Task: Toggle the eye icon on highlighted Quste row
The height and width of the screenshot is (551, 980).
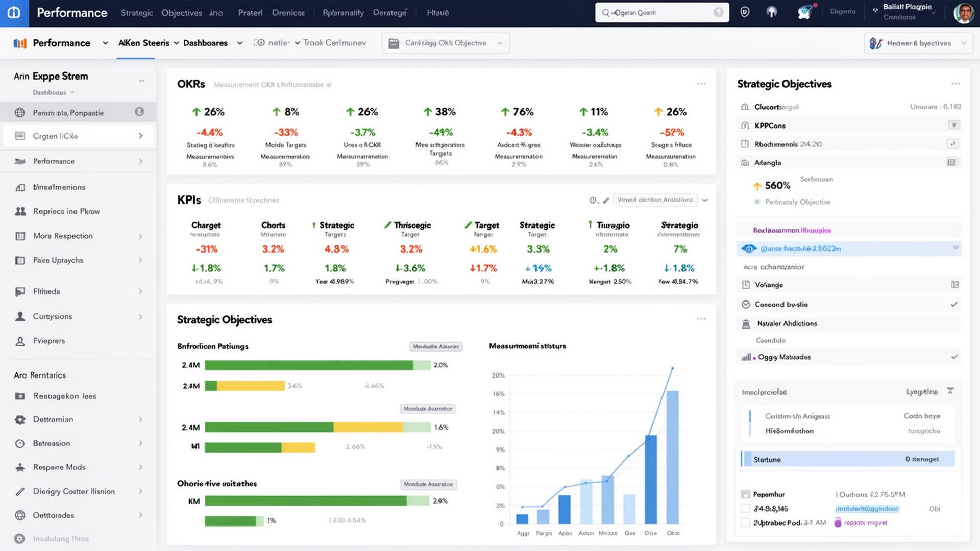Action: 749,249
